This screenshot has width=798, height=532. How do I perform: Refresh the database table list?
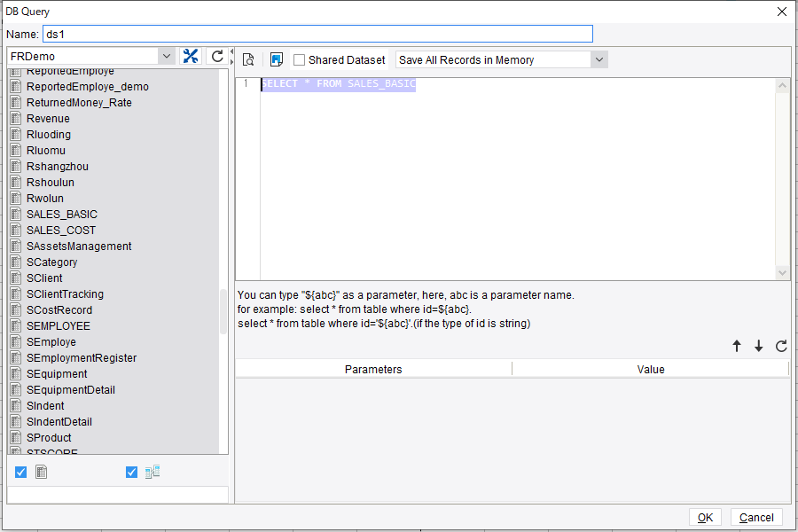217,56
